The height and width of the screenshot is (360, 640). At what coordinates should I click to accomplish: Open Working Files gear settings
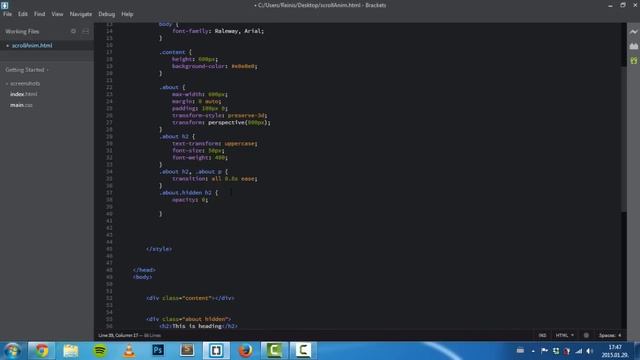[73, 31]
